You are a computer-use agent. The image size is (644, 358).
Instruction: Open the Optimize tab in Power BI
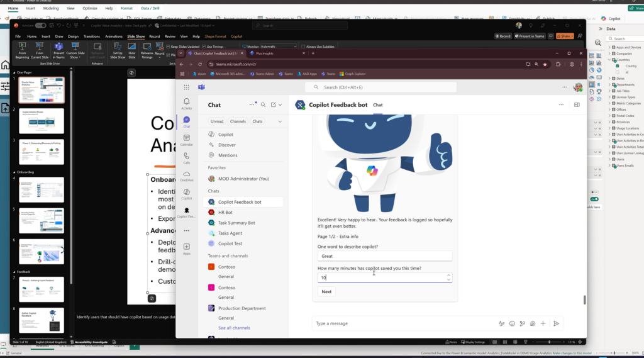point(89,8)
